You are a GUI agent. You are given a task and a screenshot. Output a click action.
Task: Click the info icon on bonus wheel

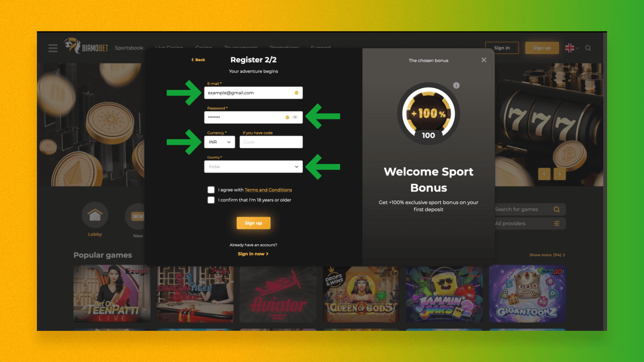coord(457,85)
